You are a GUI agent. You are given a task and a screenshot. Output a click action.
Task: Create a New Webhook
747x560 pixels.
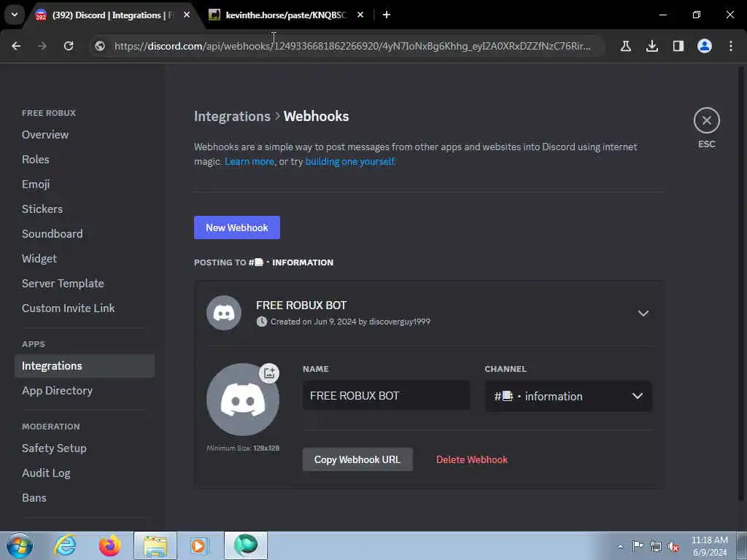[237, 227]
